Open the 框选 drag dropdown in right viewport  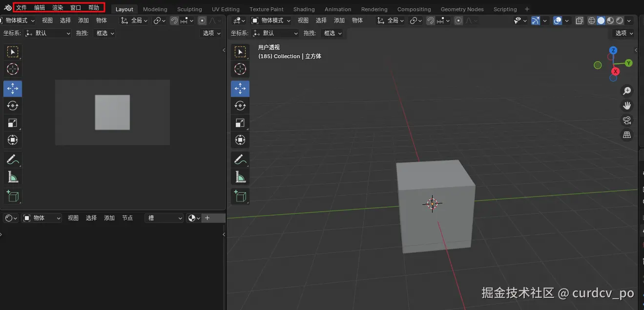(332, 33)
